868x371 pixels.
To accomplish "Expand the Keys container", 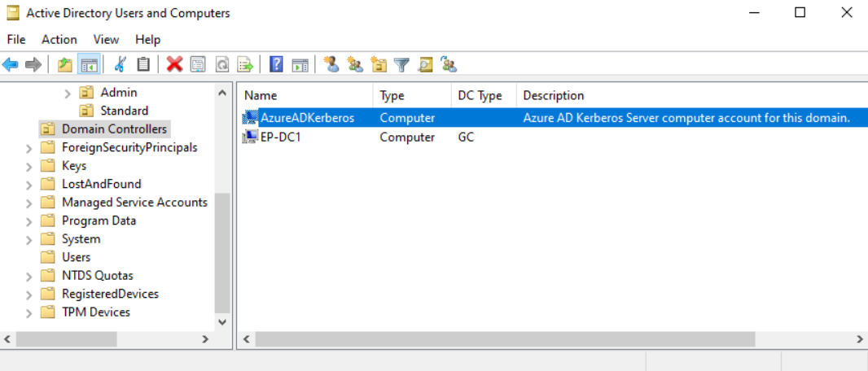I will pyautogui.click(x=28, y=166).
